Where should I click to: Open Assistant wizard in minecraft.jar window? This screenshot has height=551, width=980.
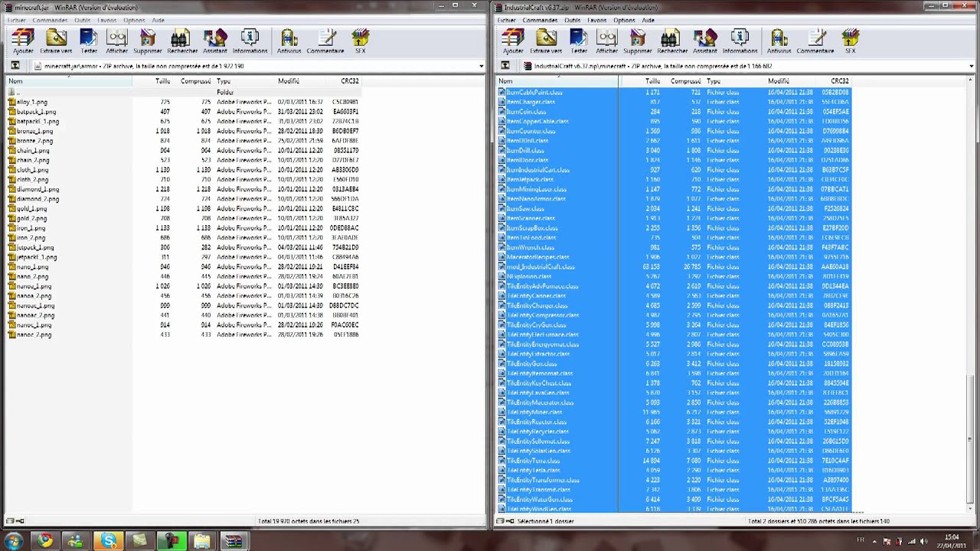(215, 41)
